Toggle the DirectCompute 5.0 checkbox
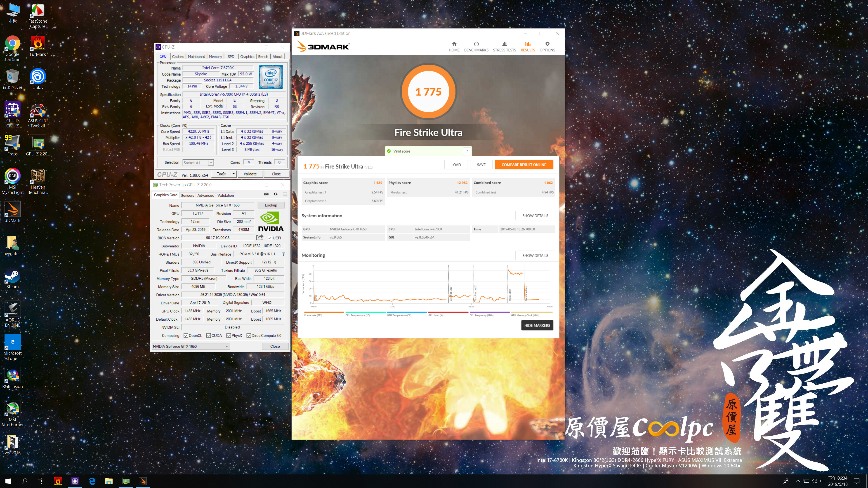Screen dimensions: 868x488 point(249,335)
